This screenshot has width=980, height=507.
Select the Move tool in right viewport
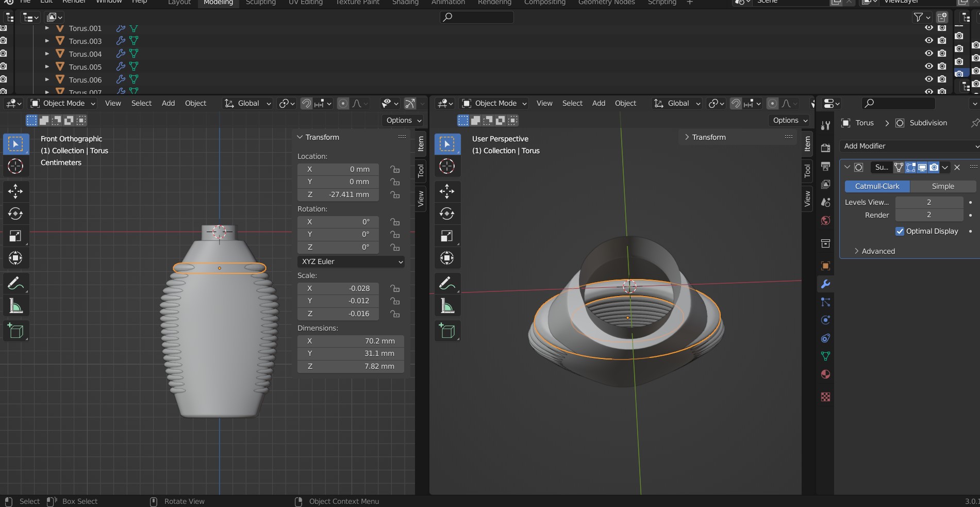(x=447, y=191)
